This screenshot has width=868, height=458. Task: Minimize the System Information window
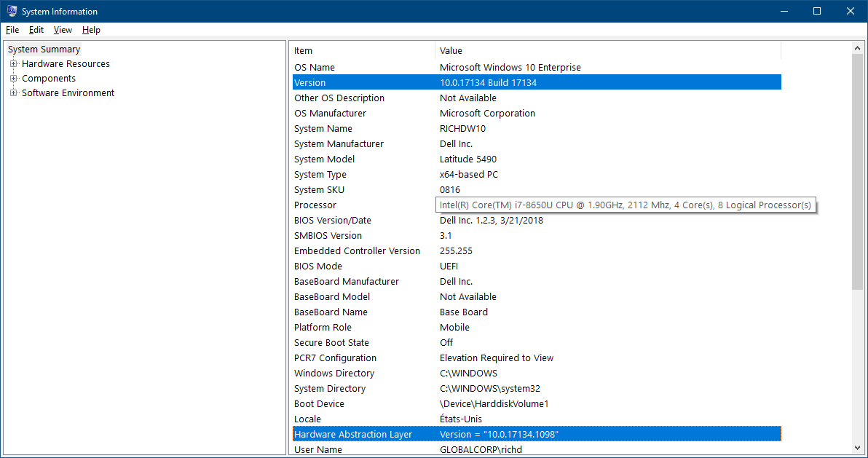[784, 11]
